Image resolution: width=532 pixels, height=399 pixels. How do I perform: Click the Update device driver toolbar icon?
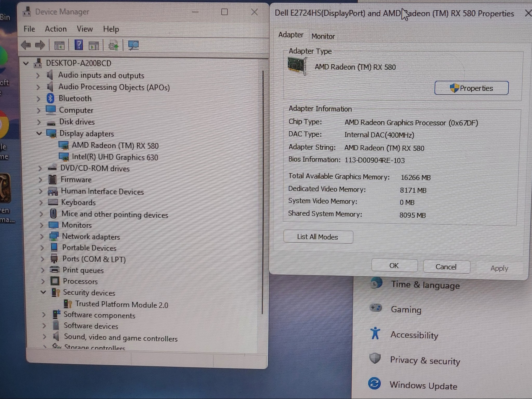(113, 46)
